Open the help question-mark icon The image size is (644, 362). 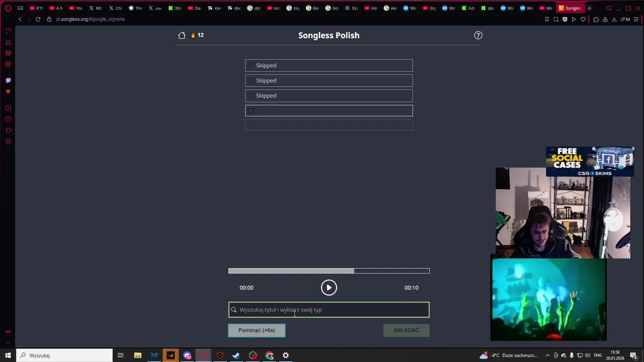[x=478, y=35]
